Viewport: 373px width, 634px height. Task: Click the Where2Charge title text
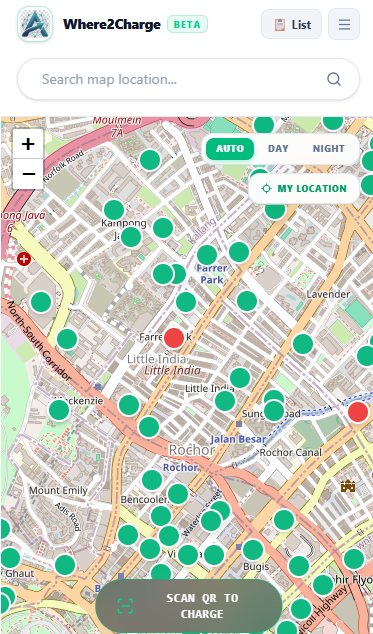click(112, 25)
